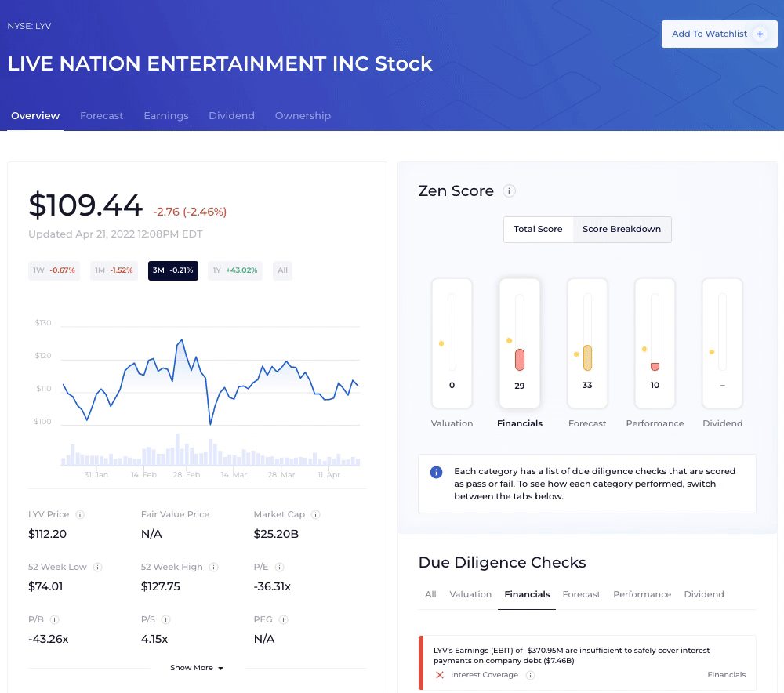Image resolution: width=784 pixels, height=693 pixels.
Task: Show All due diligence checks
Action: tap(430, 594)
